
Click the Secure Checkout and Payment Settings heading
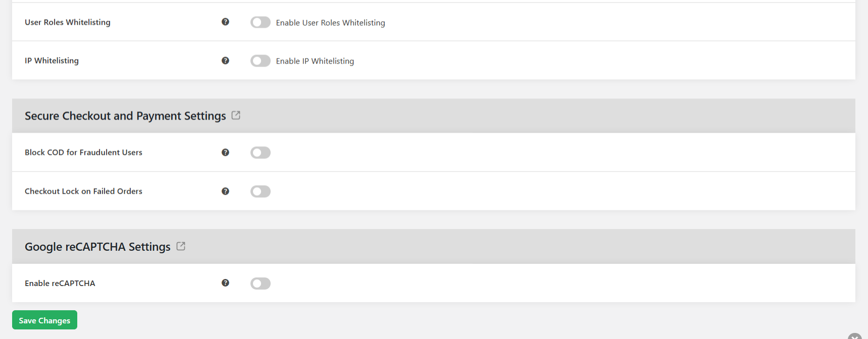[x=125, y=116]
